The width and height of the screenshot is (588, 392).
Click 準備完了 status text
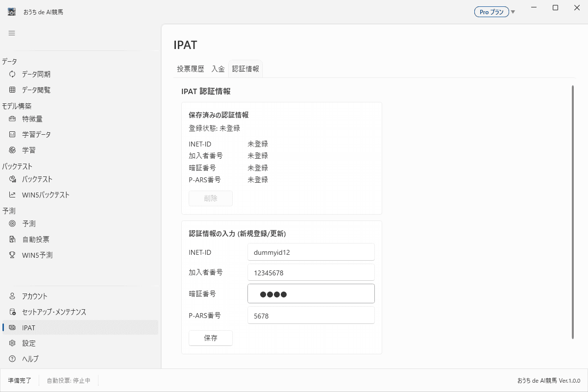[x=20, y=380]
